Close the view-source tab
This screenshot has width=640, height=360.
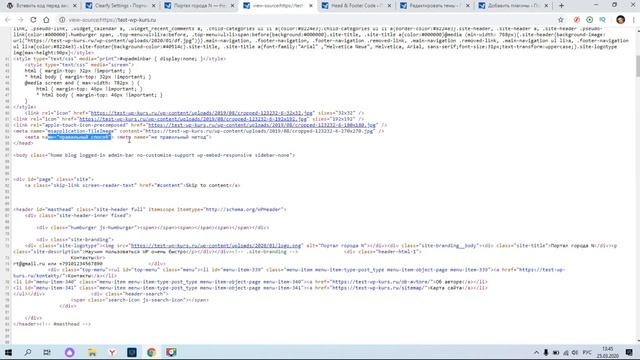tap(311, 6)
